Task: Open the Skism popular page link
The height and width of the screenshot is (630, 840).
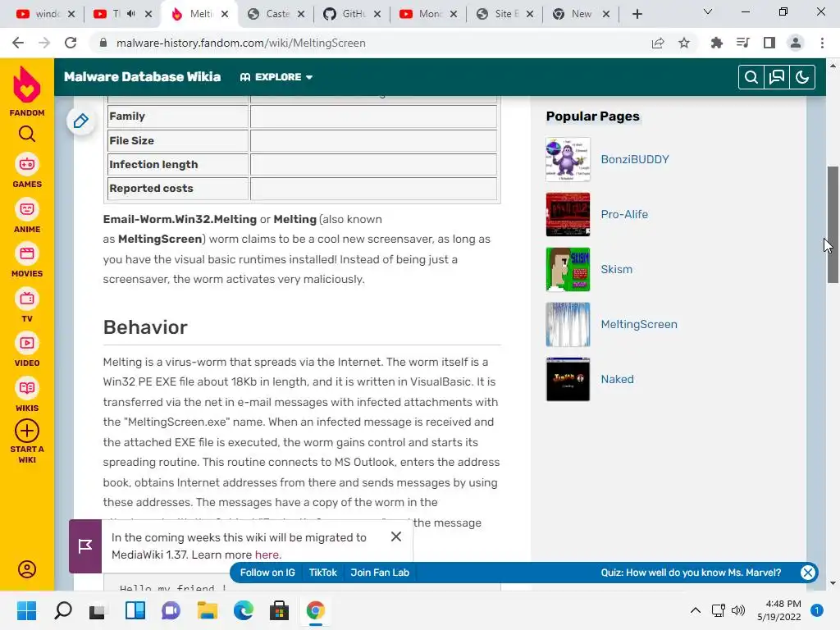Action: pyautogui.click(x=616, y=269)
